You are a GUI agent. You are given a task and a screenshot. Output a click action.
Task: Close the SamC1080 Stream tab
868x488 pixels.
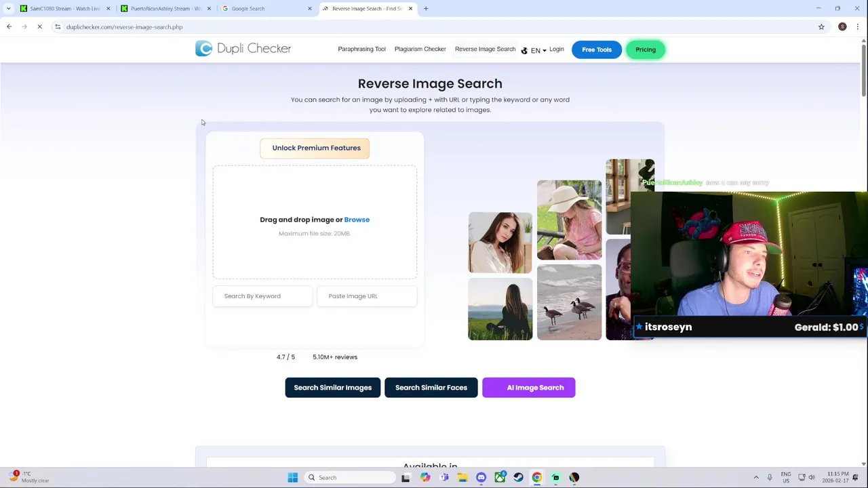pyautogui.click(x=108, y=9)
